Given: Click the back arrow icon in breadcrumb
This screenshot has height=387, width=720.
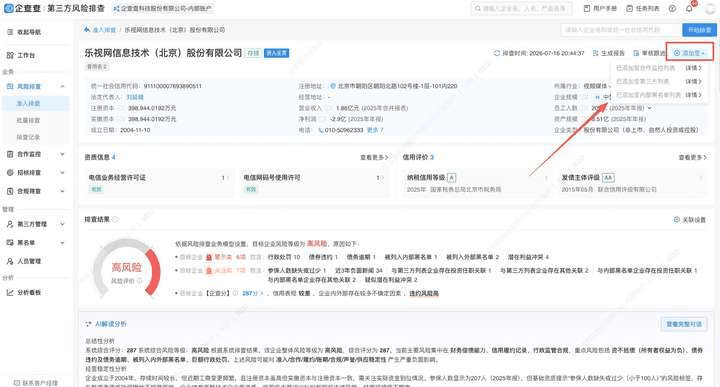Looking at the screenshot, I should click(x=87, y=29).
